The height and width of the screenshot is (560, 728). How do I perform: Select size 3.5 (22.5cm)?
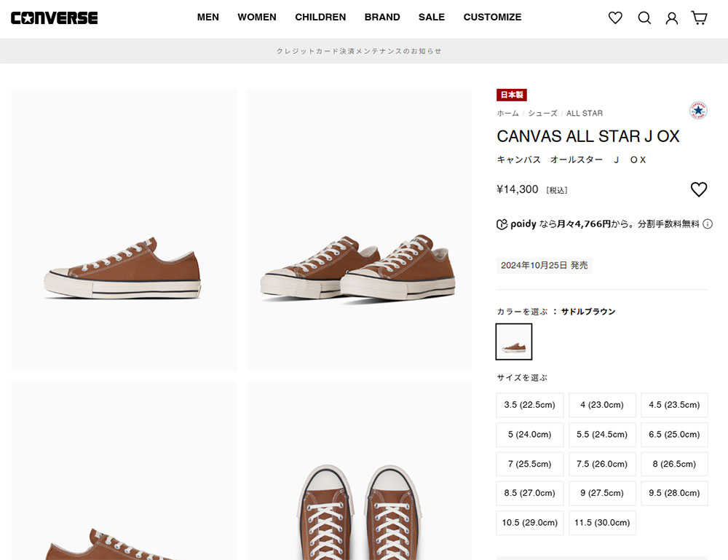click(530, 405)
